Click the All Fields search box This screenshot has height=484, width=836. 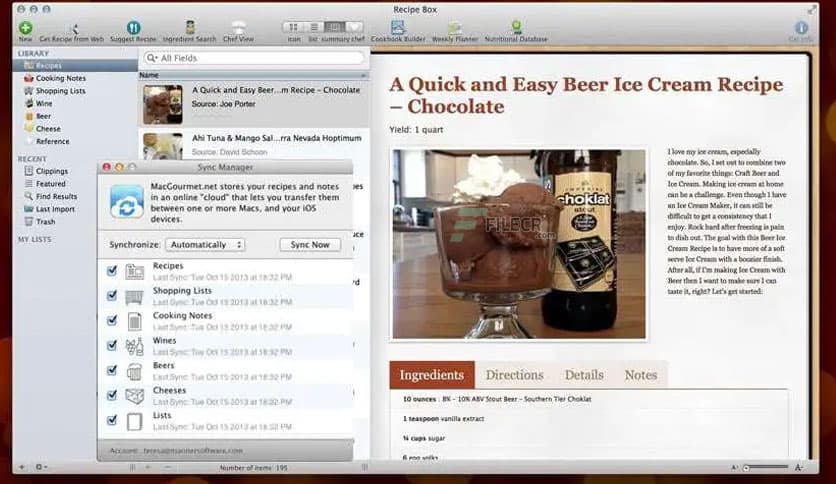coord(254,58)
